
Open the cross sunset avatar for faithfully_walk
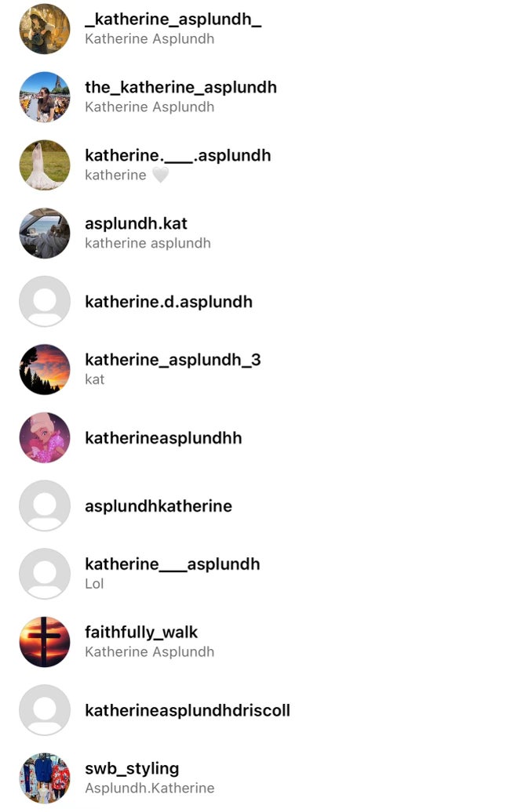45,642
